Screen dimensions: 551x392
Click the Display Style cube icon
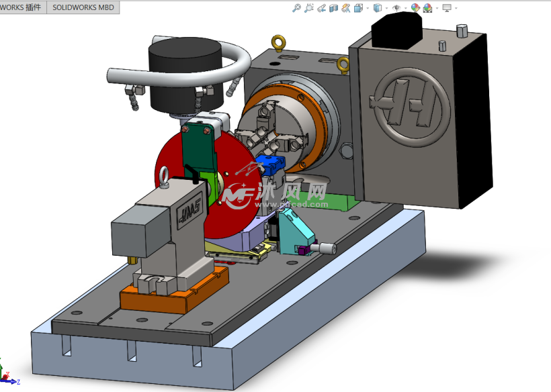[x=378, y=8]
